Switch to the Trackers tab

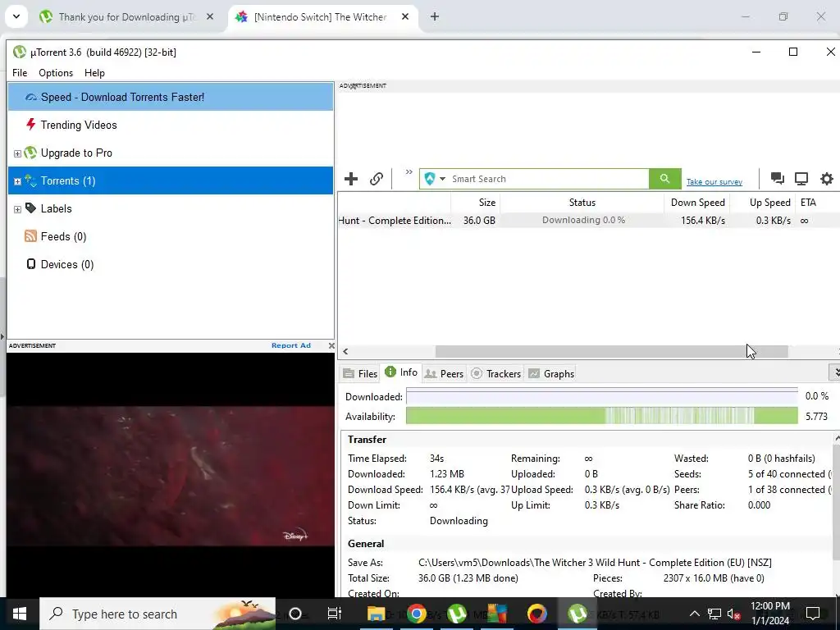pyautogui.click(x=495, y=373)
